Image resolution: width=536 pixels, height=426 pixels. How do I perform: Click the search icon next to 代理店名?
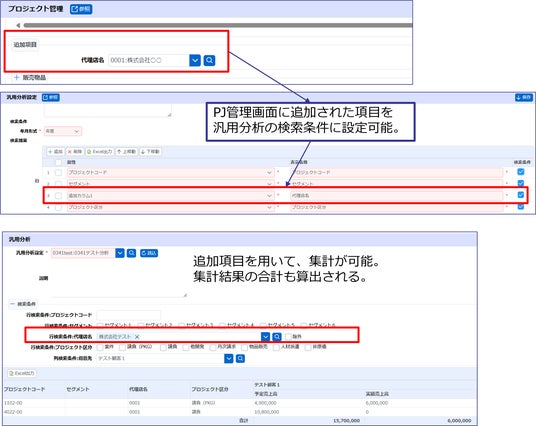[x=209, y=61]
